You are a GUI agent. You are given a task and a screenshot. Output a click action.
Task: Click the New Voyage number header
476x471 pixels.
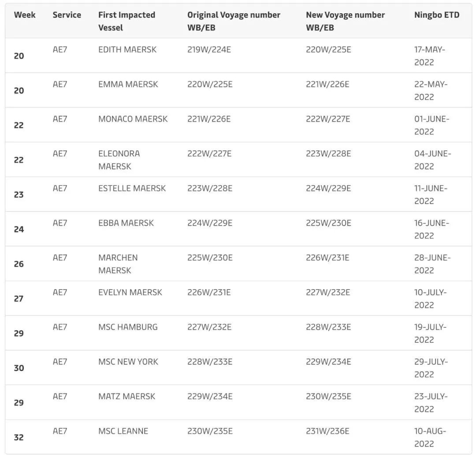(x=345, y=21)
